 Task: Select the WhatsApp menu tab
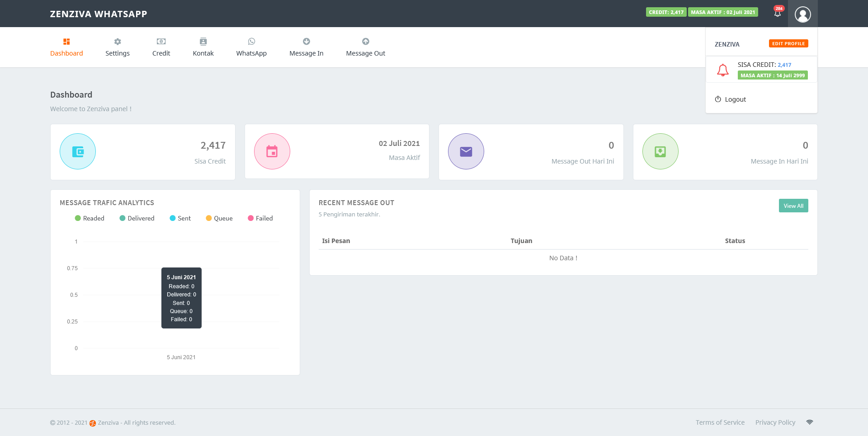click(251, 47)
